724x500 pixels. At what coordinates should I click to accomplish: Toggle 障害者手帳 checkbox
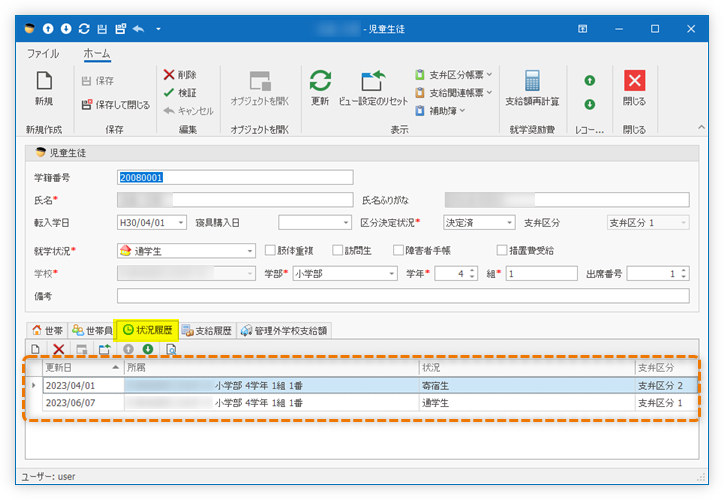(398, 250)
